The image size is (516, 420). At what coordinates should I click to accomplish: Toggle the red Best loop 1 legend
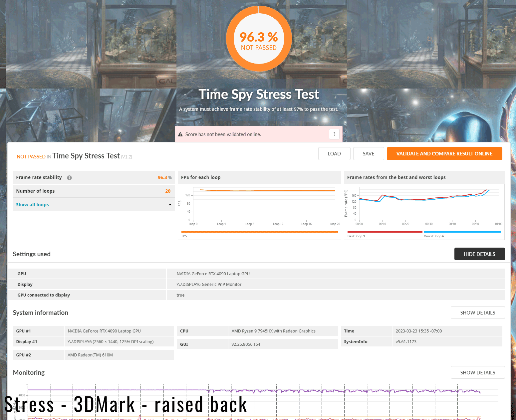(385, 232)
